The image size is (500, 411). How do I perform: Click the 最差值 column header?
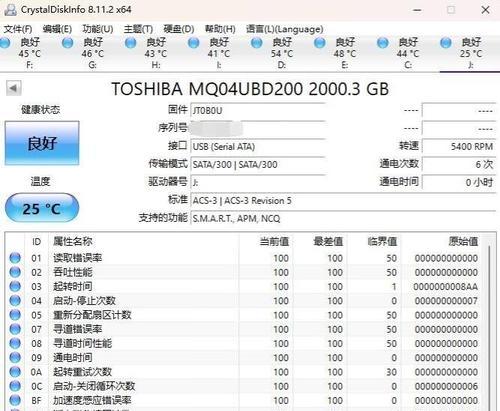(320, 242)
